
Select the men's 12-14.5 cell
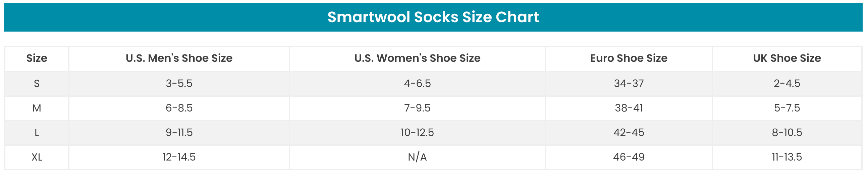[179, 157]
